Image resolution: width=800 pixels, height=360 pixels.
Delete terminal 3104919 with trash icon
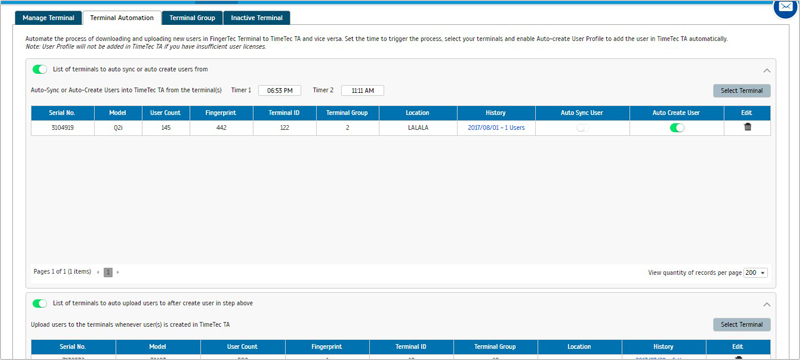pos(747,127)
